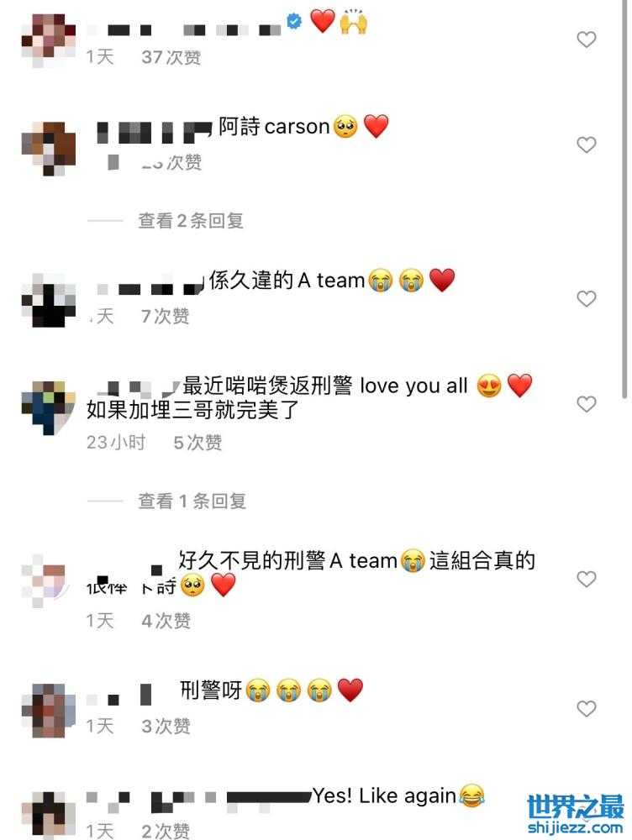Like the verified user's heart emoji comment
Screen dimensions: 632x840
click(x=586, y=39)
